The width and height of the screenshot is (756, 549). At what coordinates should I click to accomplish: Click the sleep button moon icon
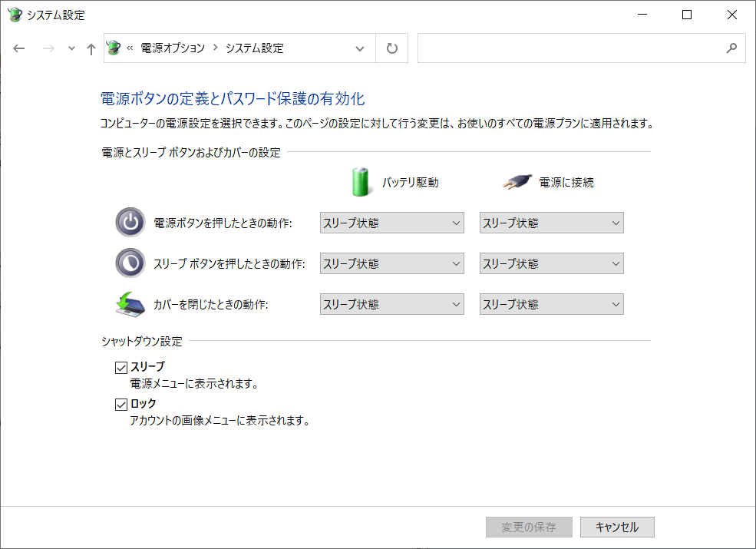pyautogui.click(x=130, y=263)
